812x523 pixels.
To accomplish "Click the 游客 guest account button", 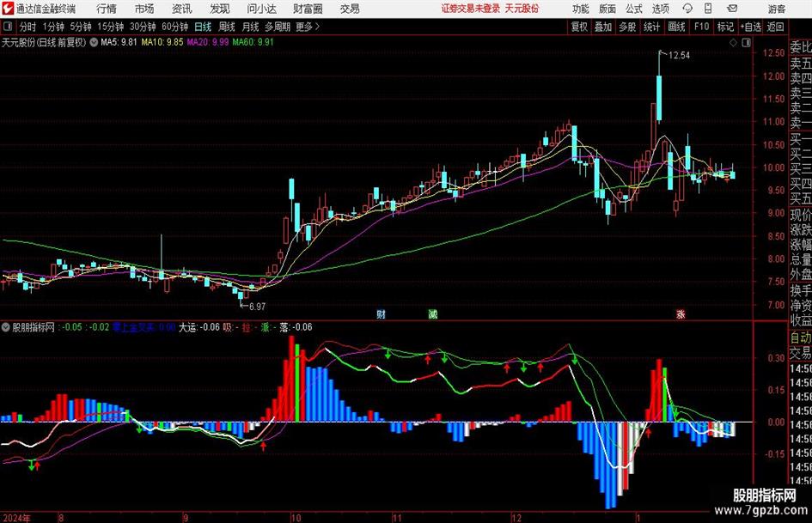I will (x=777, y=9).
